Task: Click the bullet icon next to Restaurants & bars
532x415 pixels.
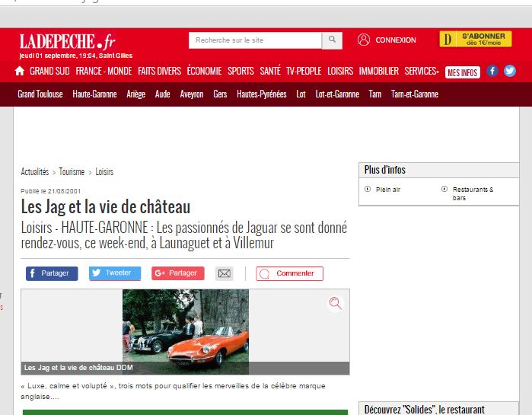Action: [444, 189]
